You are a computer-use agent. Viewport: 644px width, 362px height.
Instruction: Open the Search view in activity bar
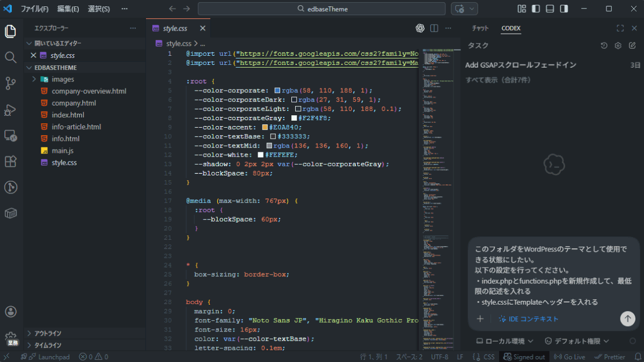tap(10, 57)
